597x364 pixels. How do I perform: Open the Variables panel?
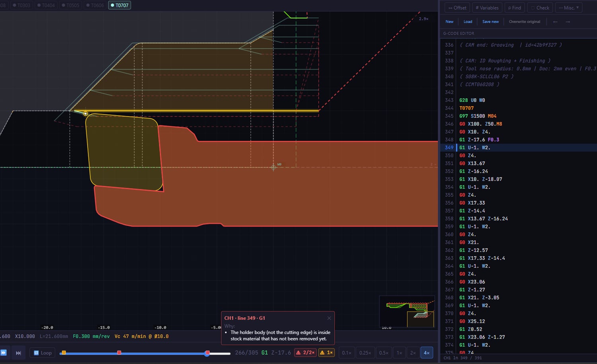click(487, 8)
